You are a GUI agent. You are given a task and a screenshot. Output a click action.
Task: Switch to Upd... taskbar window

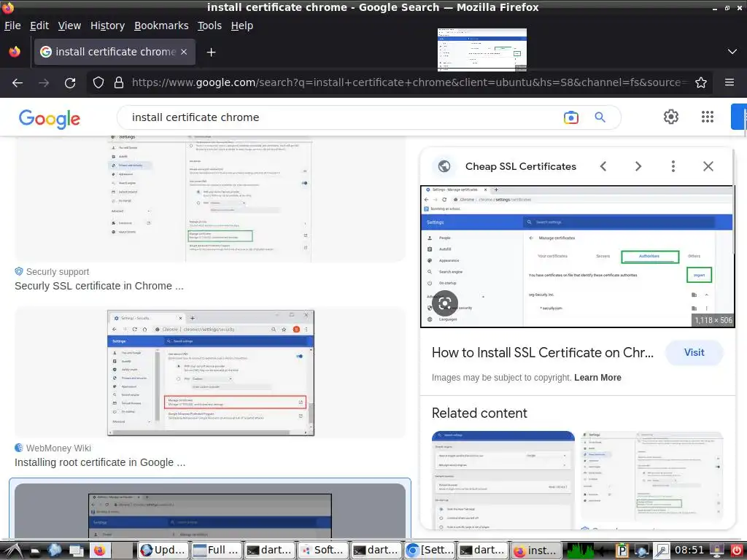163,551
